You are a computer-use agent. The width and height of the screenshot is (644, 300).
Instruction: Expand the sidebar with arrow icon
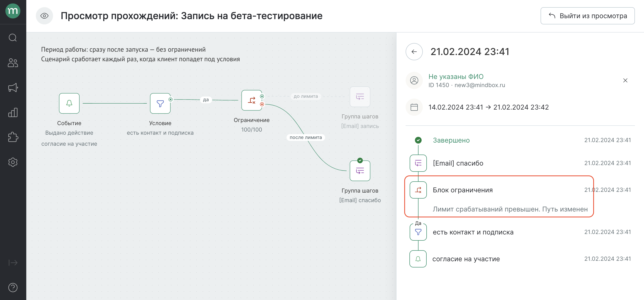point(13,262)
